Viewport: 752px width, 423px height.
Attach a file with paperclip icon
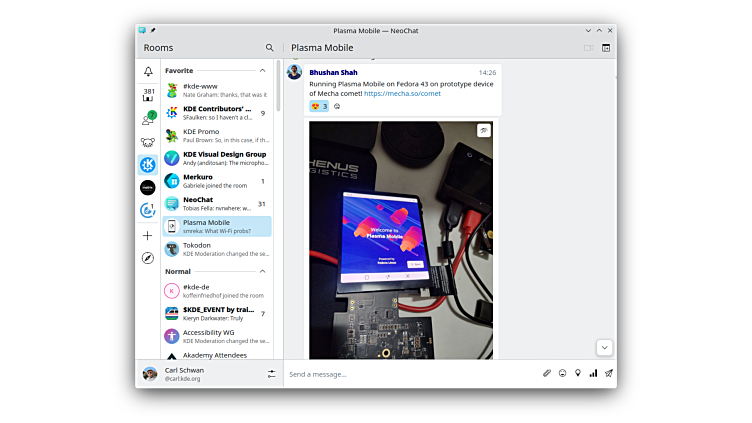[547, 374]
